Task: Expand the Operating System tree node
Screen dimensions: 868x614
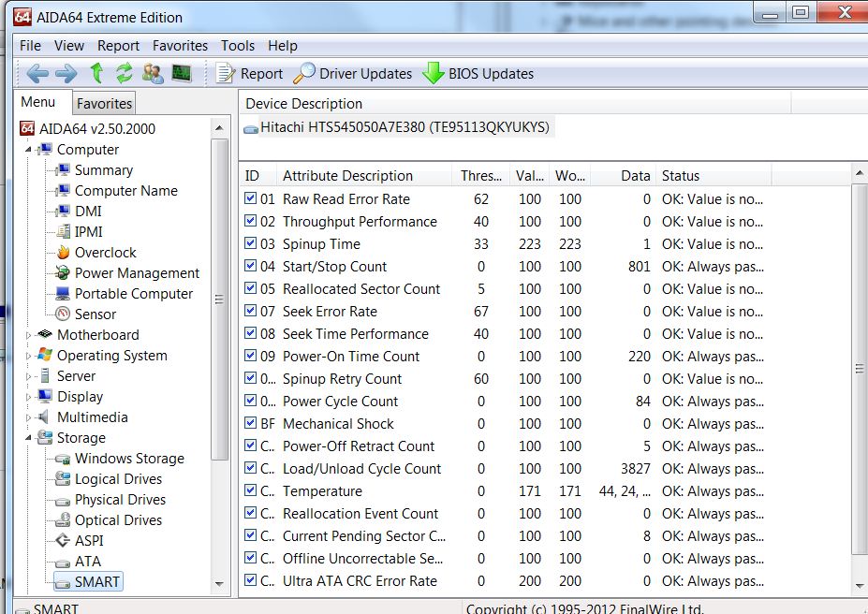Action: [28, 356]
